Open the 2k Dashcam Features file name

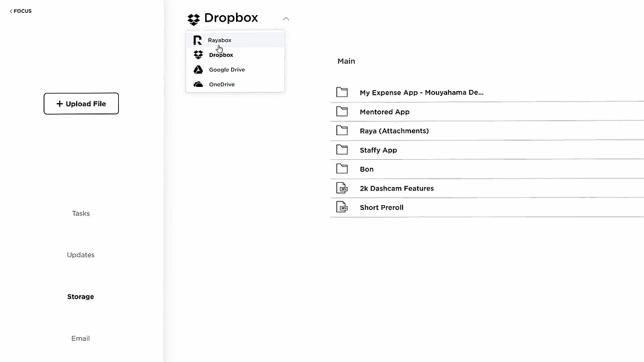click(x=397, y=188)
